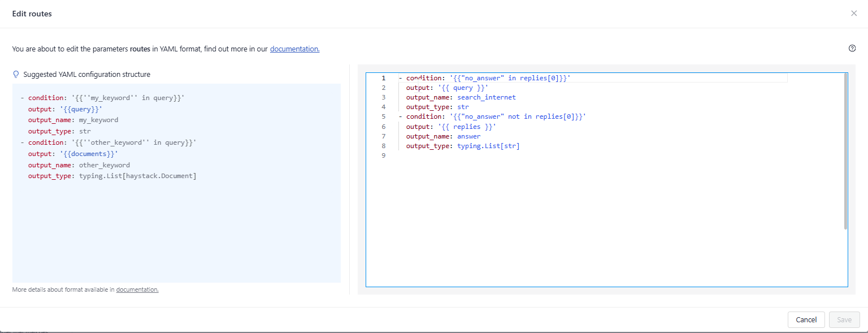Click the empty line 9 in editor
Image resolution: width=868 pixels, height=333 pixels.
(509, 156)
